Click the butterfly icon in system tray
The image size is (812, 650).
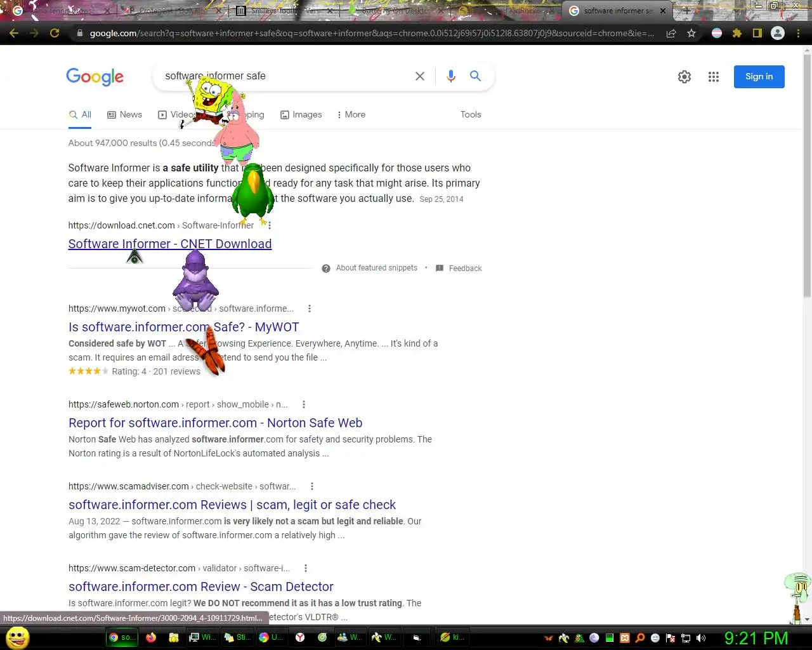549,638
